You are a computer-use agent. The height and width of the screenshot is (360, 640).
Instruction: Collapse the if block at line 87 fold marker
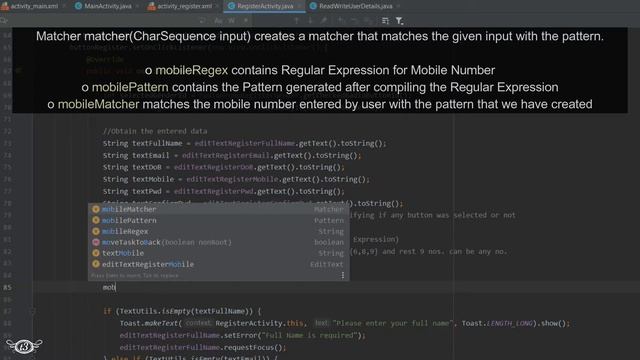click(x=33, y=311)
